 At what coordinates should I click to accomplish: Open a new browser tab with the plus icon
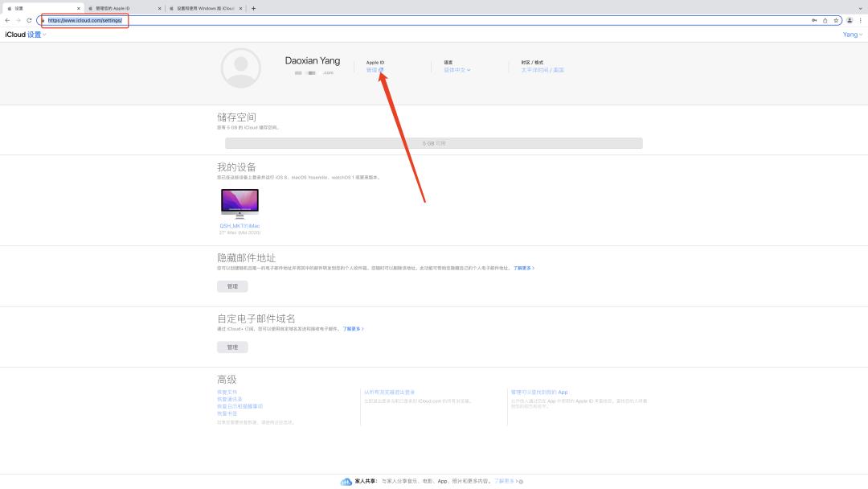(255, 8)
